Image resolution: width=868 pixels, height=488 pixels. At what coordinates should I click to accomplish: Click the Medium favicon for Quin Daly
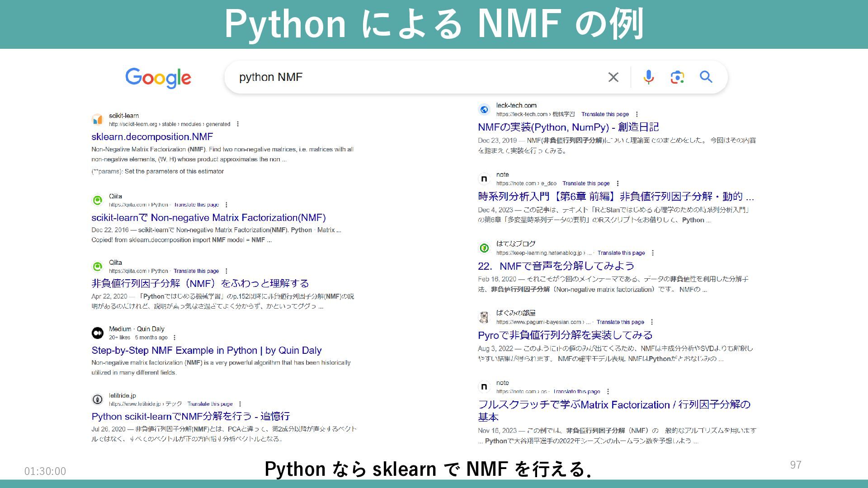coord(98,333)
